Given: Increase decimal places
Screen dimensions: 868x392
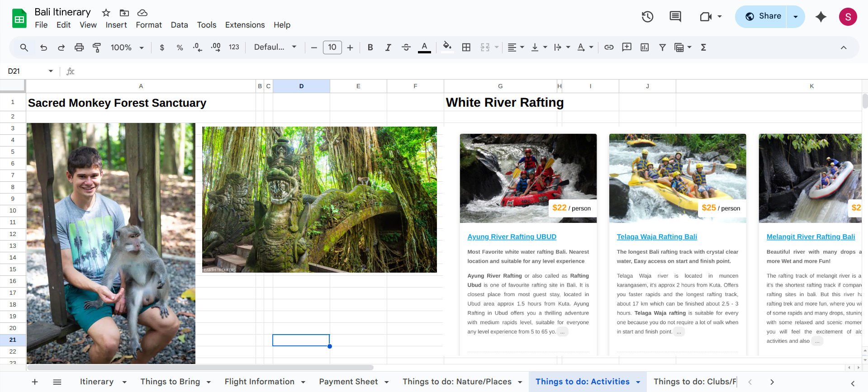Looking at the screenshot, I should click(216, 47).
